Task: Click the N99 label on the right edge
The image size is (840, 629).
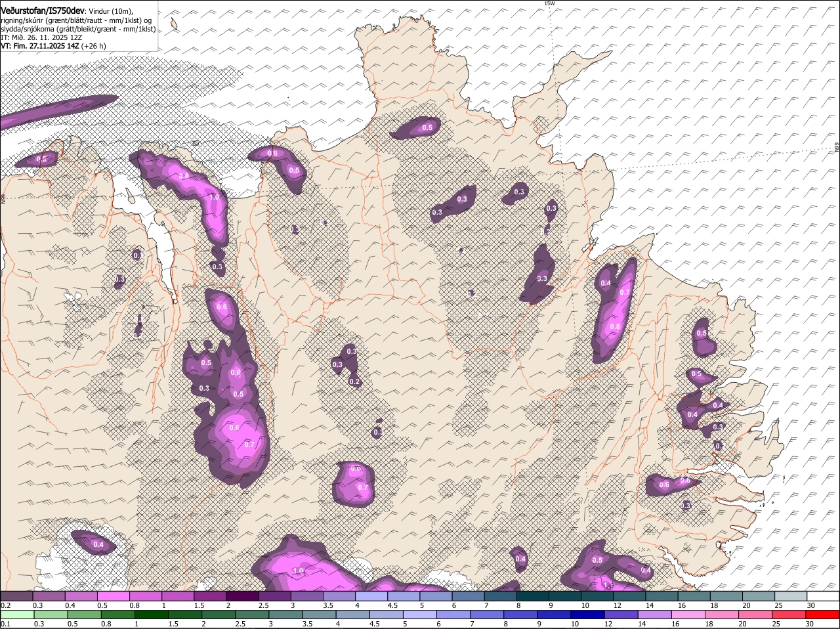Action: pyautogui.click(x=836, y=148)
